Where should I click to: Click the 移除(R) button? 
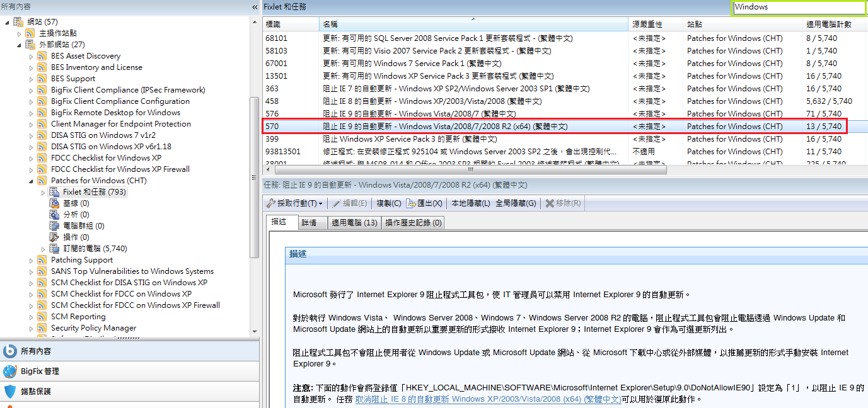[x=563, y=203]
